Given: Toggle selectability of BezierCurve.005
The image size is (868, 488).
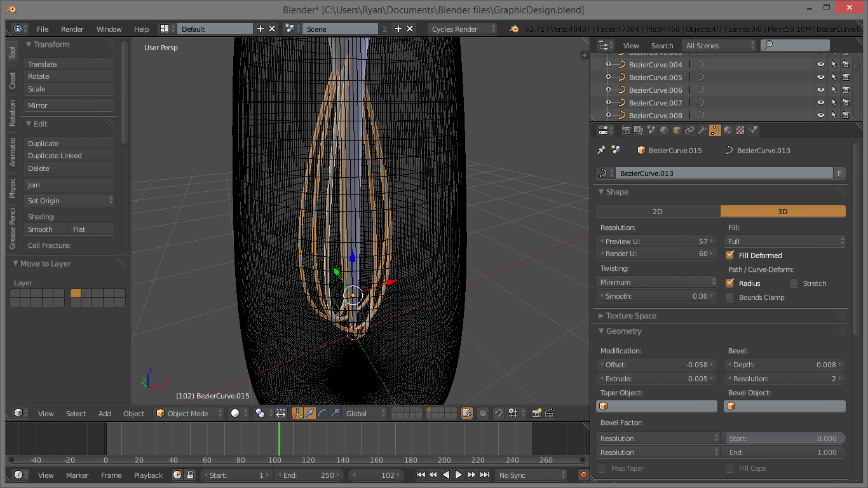Looking at the screenshot, I should (x=834, y=77).
